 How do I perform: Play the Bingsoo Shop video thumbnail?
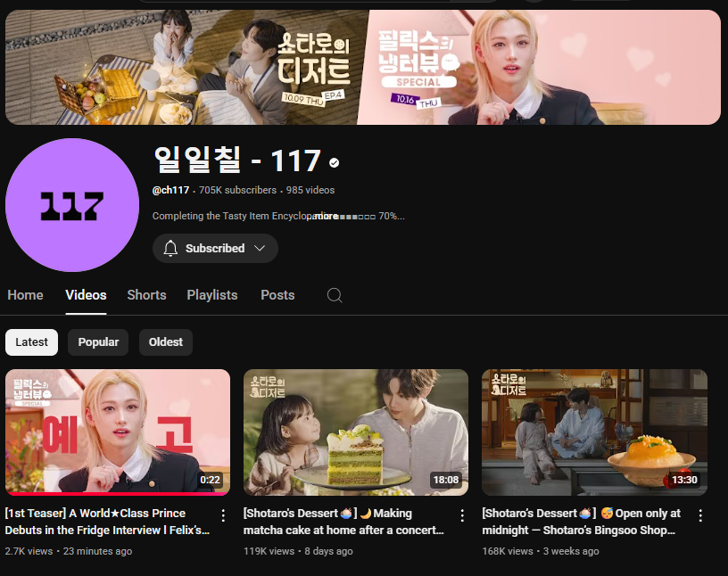pos(595,432)
